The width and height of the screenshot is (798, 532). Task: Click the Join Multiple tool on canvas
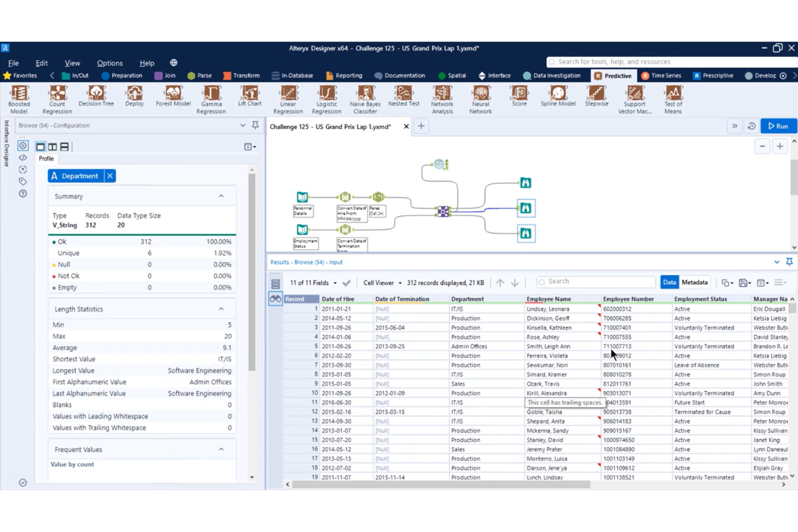[443, 211]
